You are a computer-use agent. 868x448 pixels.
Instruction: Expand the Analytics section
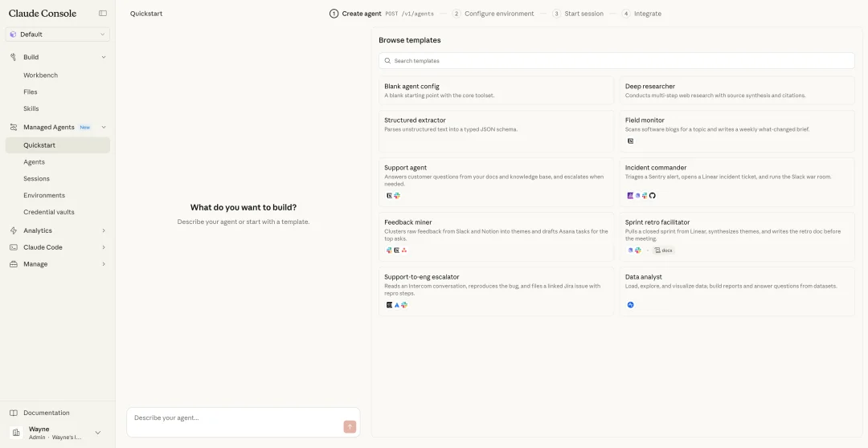point(104,230)
